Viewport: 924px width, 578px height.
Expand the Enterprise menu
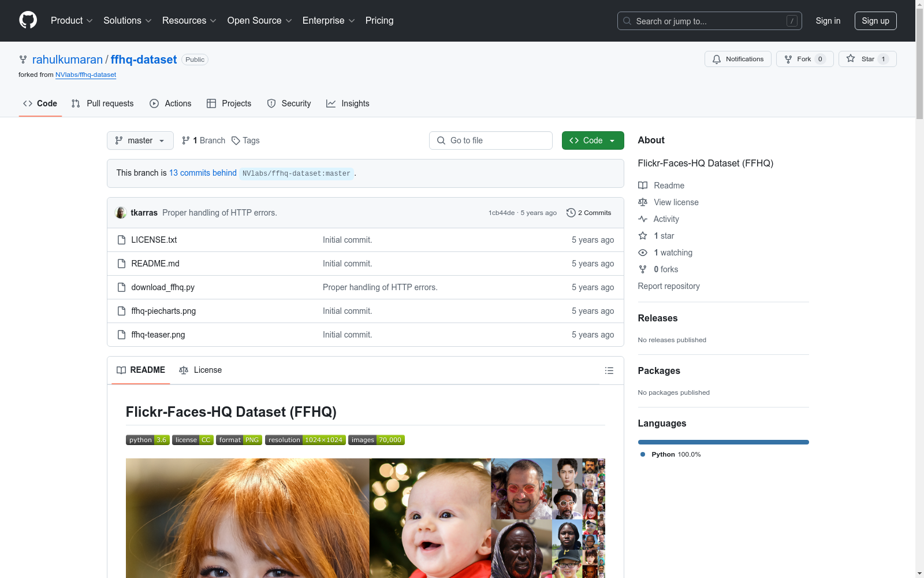(x=329, y=20)
